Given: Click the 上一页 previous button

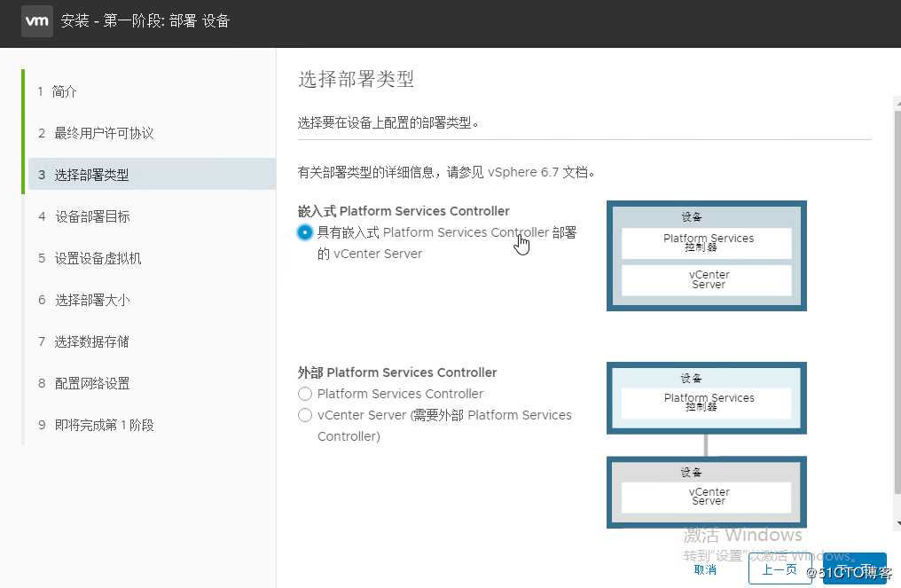Looking at the screenshot, I should (780, 569).
